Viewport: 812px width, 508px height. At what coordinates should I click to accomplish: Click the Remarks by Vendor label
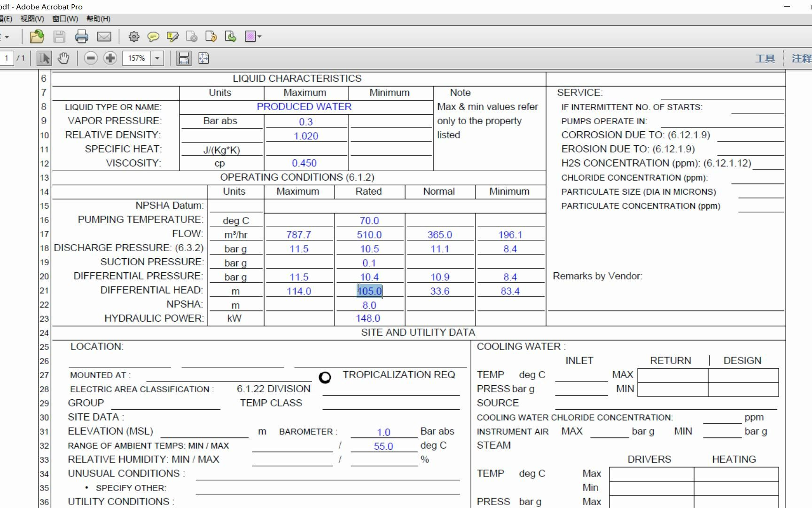(x=597, y=276)
